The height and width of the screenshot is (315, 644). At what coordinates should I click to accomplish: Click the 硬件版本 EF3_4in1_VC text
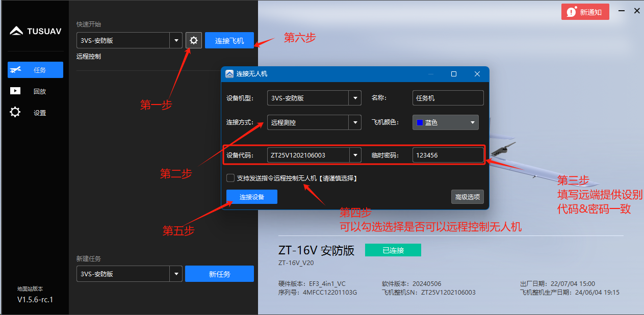pos(312,283)
